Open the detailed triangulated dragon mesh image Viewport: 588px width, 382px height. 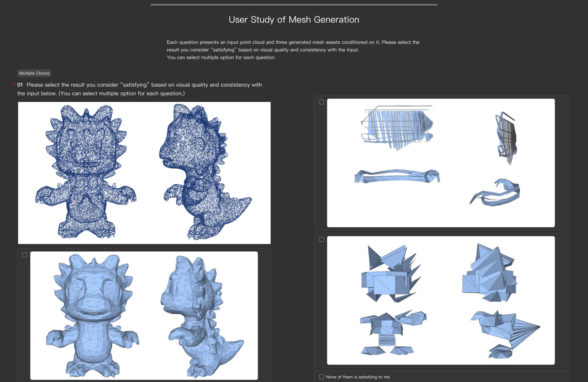144,315
